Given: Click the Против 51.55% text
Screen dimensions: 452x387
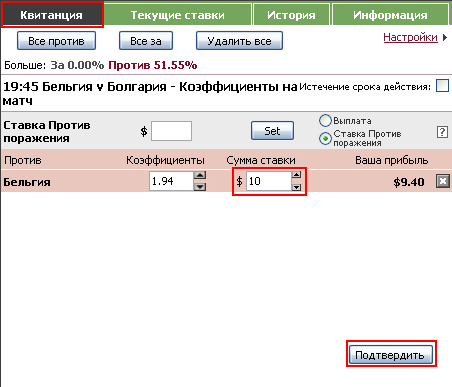Looking at the screenshot, I should (x=153, y=65).
